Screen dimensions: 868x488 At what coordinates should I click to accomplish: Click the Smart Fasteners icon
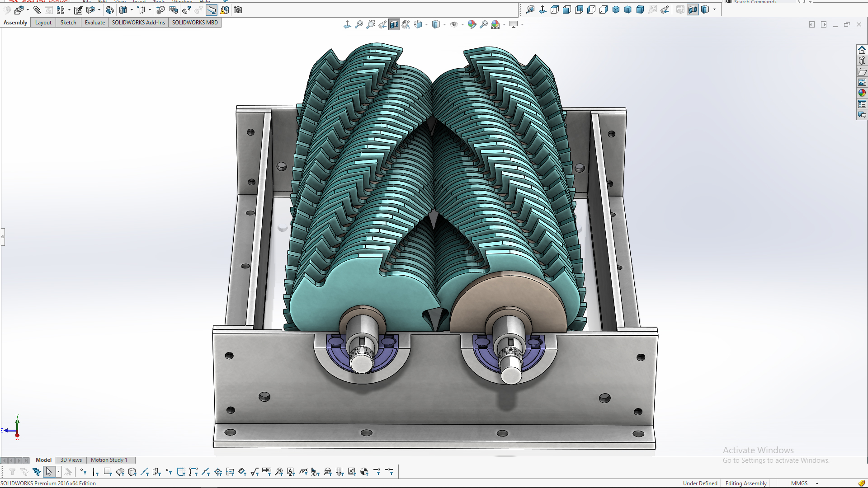pyautogui.click(x=78, y=10)
